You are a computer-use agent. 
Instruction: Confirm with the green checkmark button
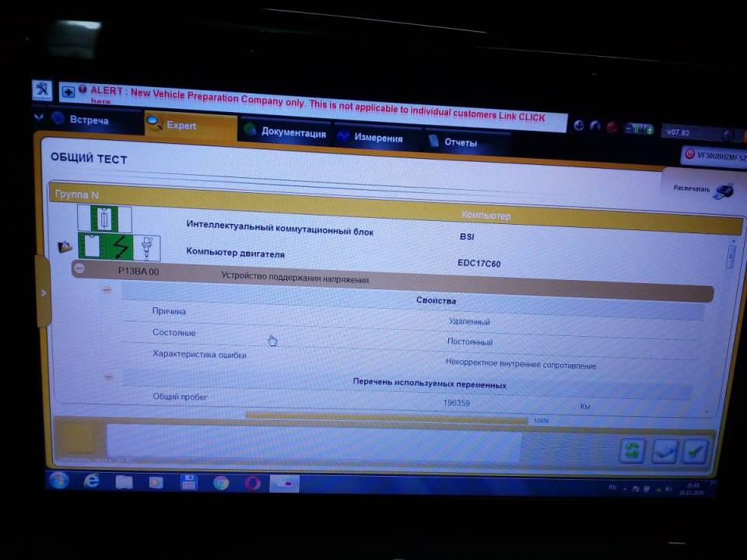click(x=695, y=451)
